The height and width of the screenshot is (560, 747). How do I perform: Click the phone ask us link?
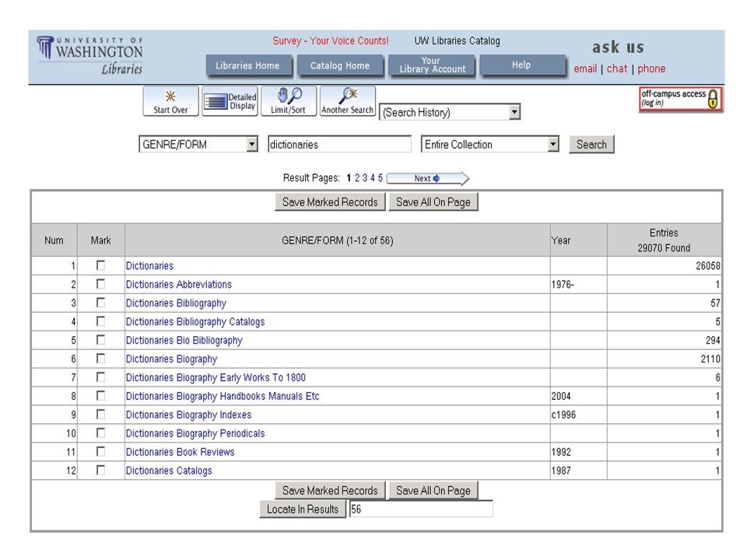pos(651,68)
